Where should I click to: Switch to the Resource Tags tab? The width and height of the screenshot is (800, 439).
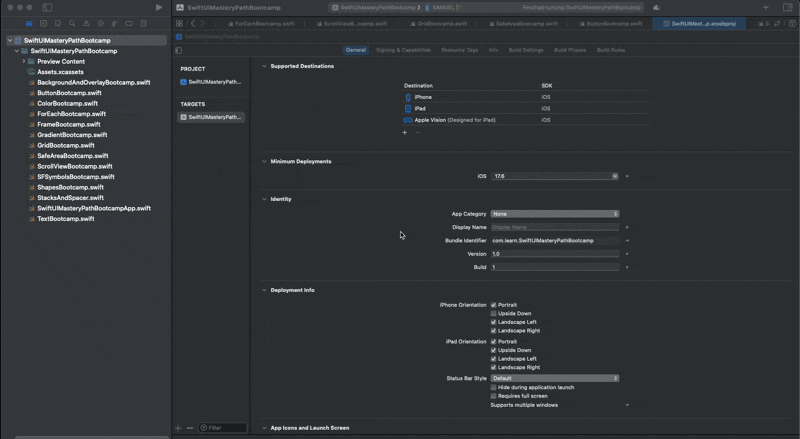[x=460, y=50]
